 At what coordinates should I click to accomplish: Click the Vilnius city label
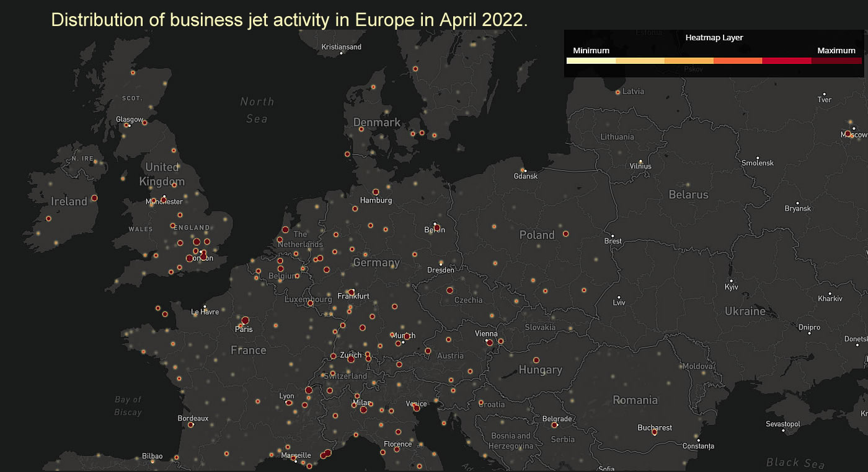640,166
